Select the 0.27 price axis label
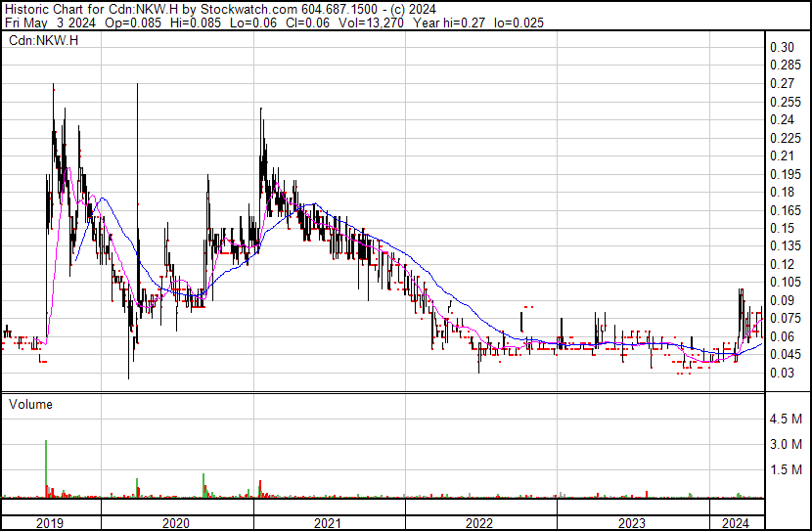Image resolution: width=812 pixels, height=531 pixels. 781,83
